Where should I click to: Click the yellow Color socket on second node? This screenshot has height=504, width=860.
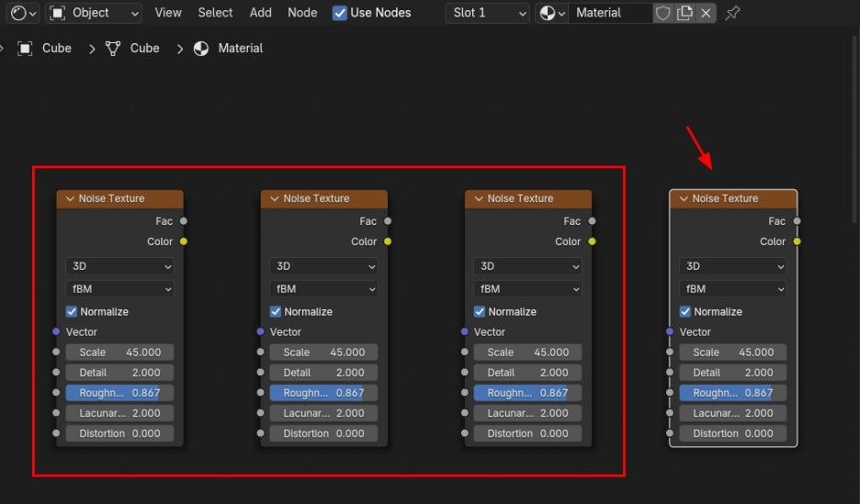388,241
